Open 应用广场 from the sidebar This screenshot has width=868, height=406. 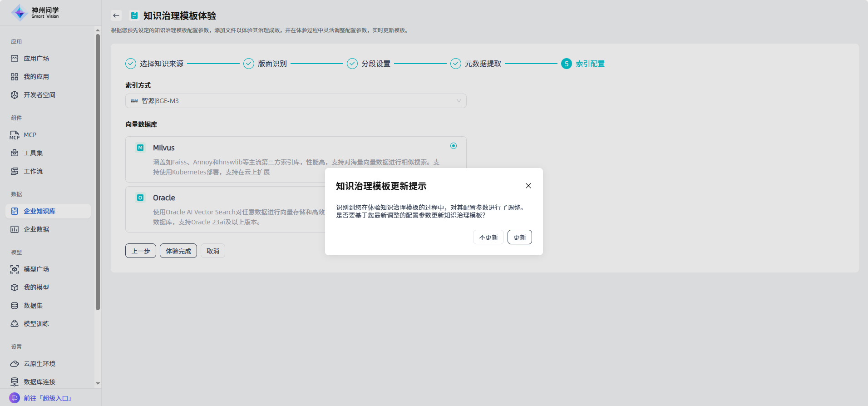coord(36,59)
